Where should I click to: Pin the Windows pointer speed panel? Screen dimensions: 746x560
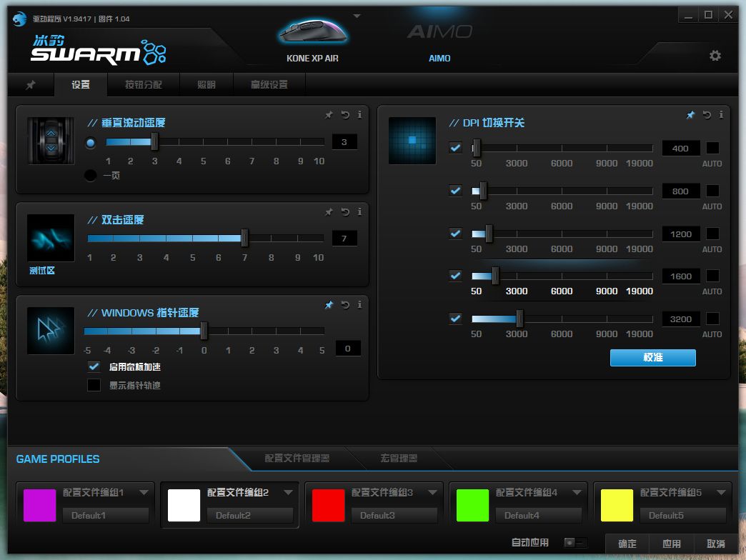(329, 305)
